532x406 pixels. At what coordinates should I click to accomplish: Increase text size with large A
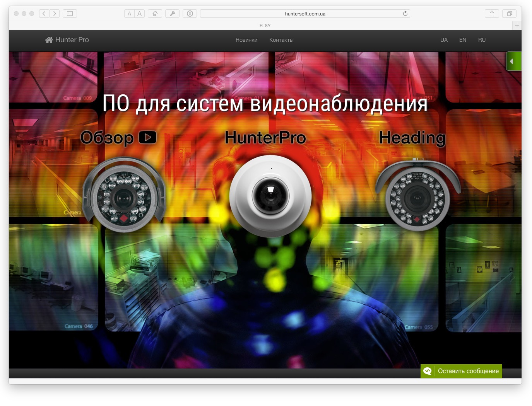coord(139,14)
